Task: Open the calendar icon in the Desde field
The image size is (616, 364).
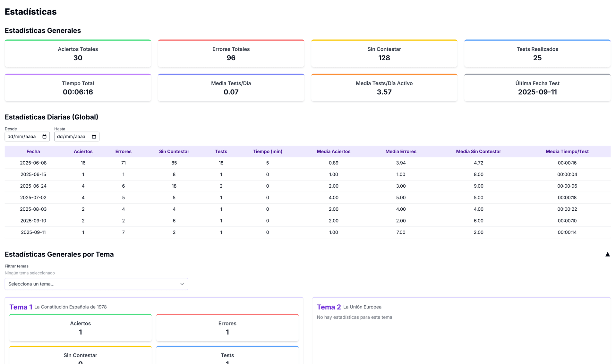Action: tap(45, 136)
